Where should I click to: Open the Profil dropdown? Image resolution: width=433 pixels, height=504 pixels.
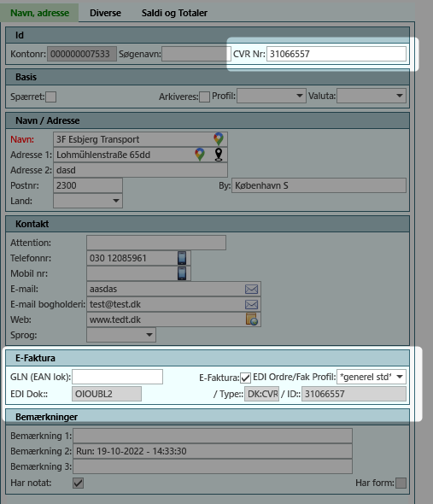(272, 96)
